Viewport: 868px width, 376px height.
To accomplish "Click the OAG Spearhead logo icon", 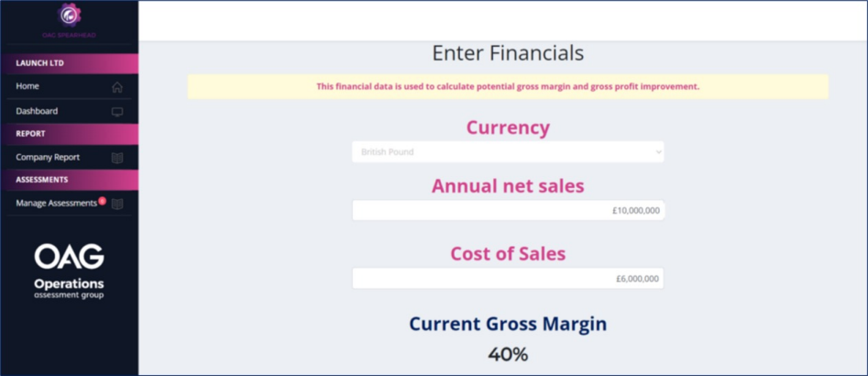I will [69, 15].
